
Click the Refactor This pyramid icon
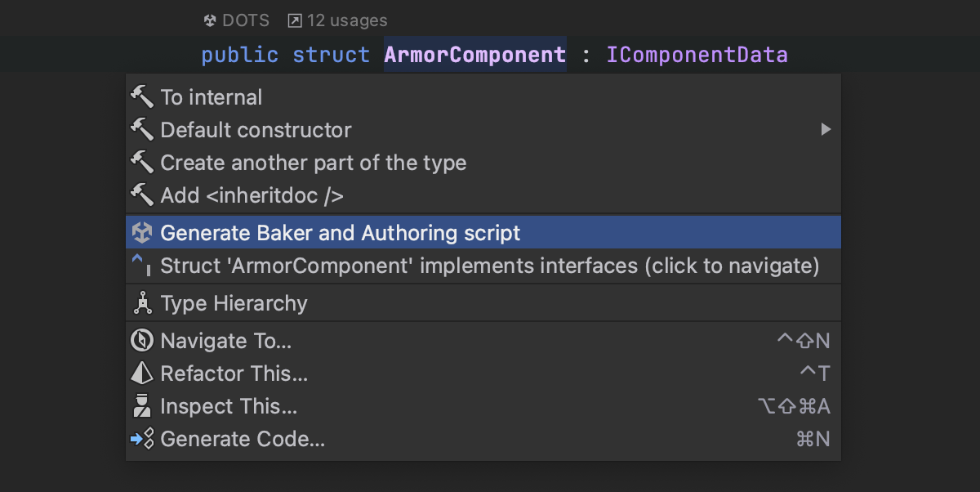point(142,373)
